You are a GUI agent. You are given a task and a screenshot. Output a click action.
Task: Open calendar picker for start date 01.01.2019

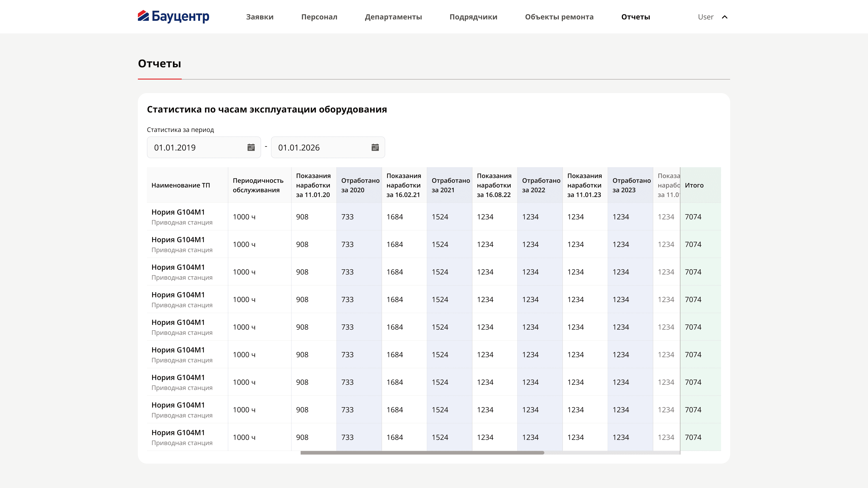(251, 148)
